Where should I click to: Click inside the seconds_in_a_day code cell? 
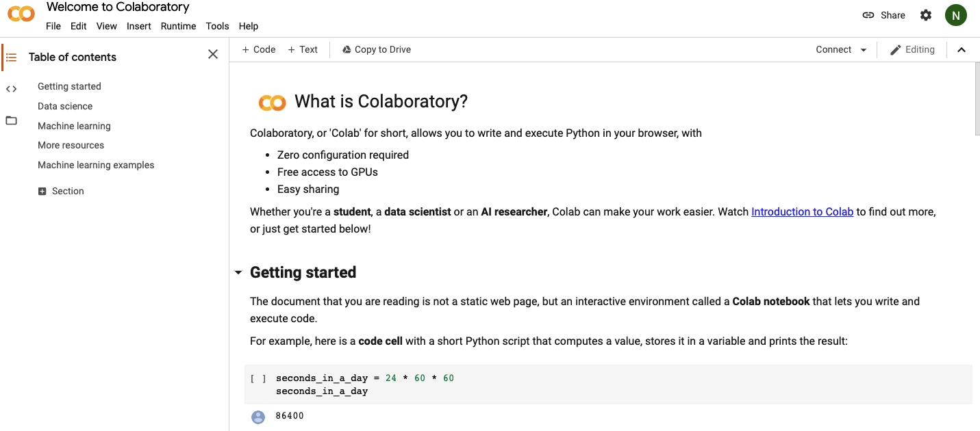tap(608, 384)
